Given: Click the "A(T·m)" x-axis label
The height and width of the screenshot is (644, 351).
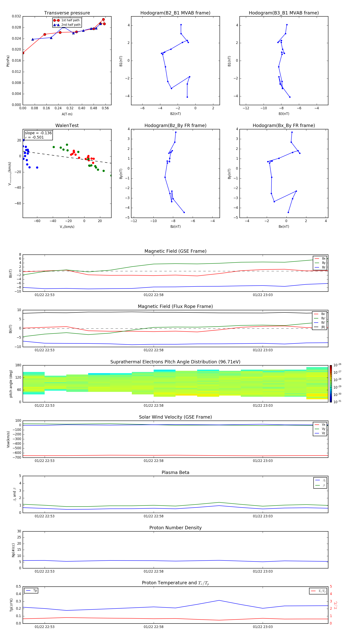Looking at the screenshot, I should (x=67, y=114).
